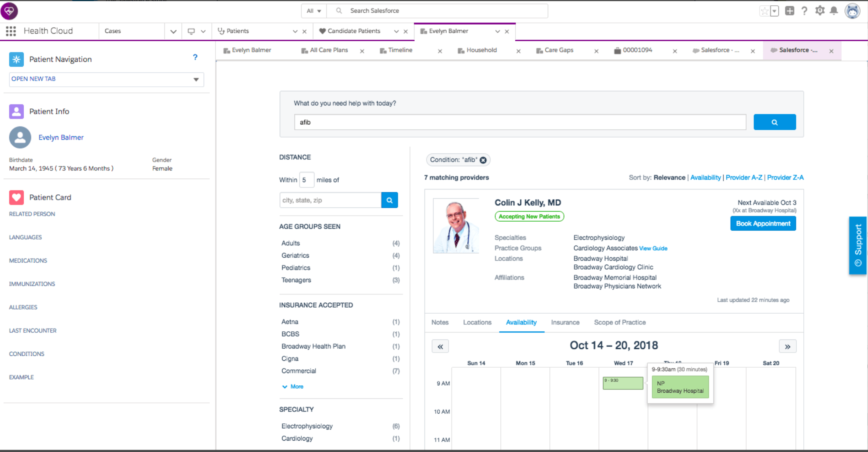Open the Setup gear icon
This screenshot has height=452, width=868.
tap(819, 11)
